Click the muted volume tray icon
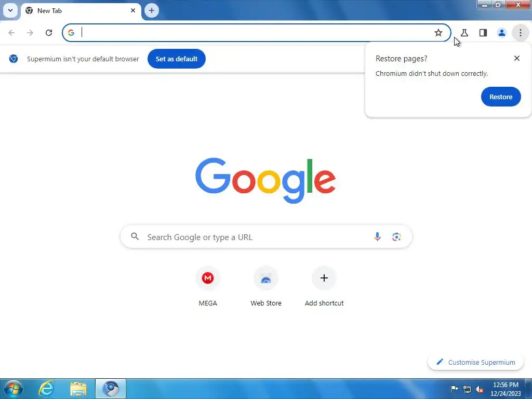Viewport: 532px width, 399px height. [x=480, y=389]
